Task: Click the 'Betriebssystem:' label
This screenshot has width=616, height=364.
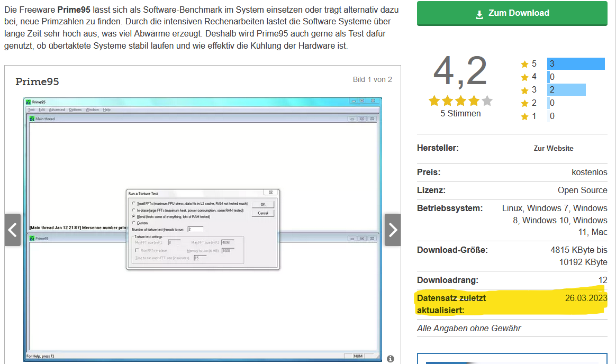Action: click(x=450, y=208)
